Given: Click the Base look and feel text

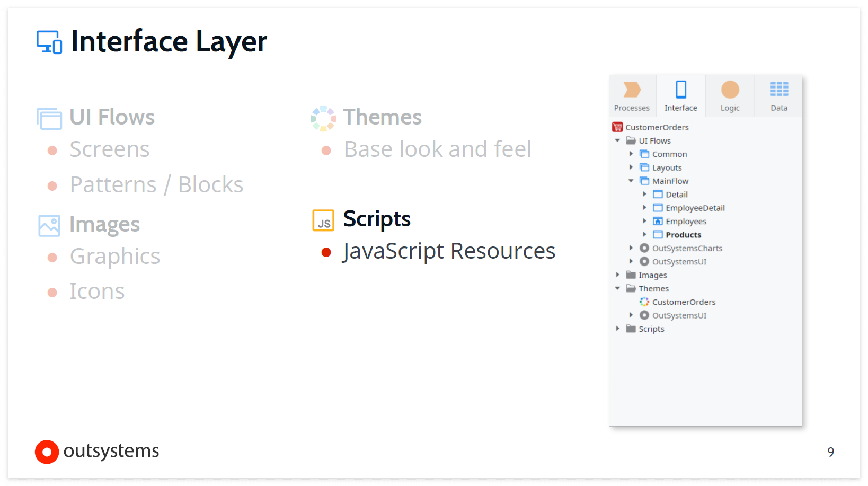Looking at the screenshot, I should pyautogui.click(x=438, y=149).
